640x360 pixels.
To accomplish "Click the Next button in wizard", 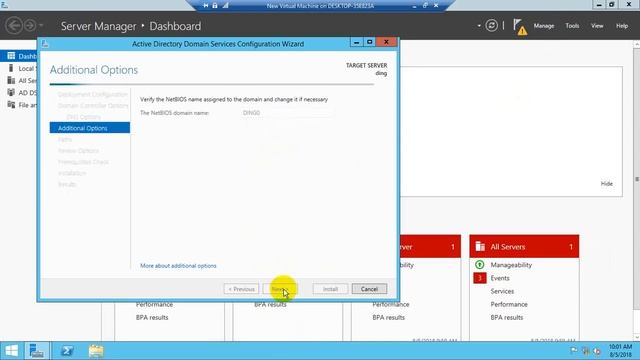I will [x=280, y=289].
